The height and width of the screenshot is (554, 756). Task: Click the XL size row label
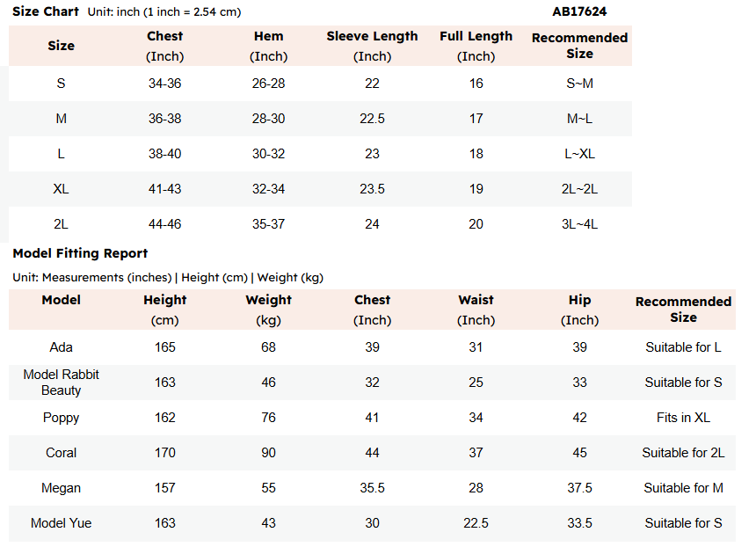click(61, 189)
